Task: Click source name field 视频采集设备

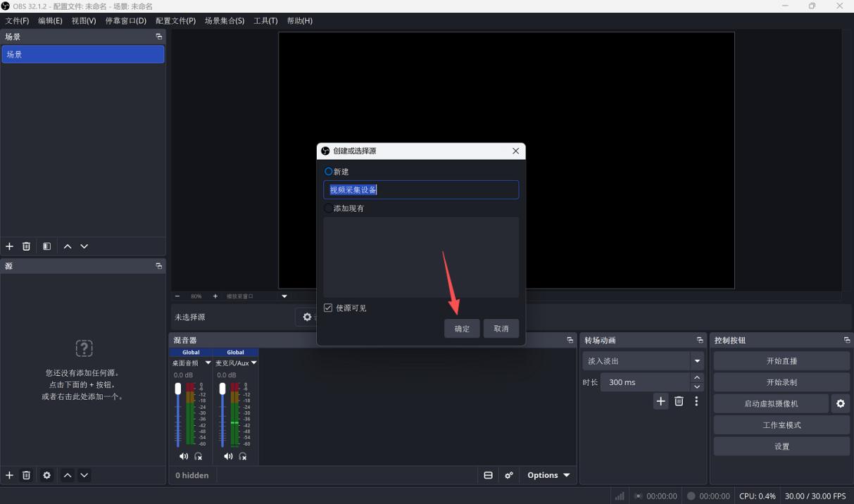Action: (421, 189)
